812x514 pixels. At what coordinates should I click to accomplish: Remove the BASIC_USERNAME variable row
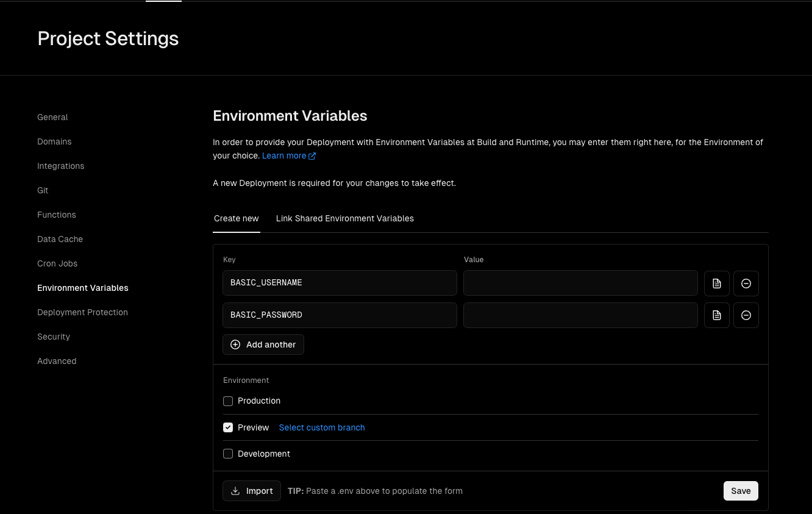tap(746, 284)
